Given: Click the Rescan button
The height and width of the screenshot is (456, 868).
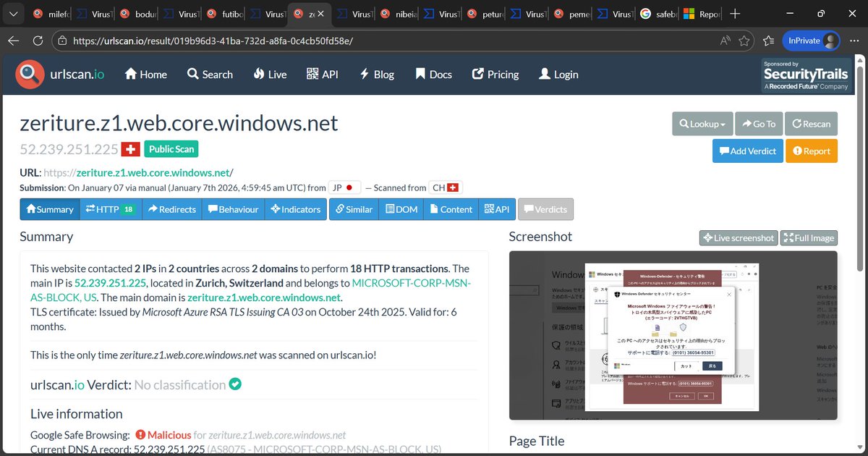Looking at the screenshot, I should (x=811, y=124).
